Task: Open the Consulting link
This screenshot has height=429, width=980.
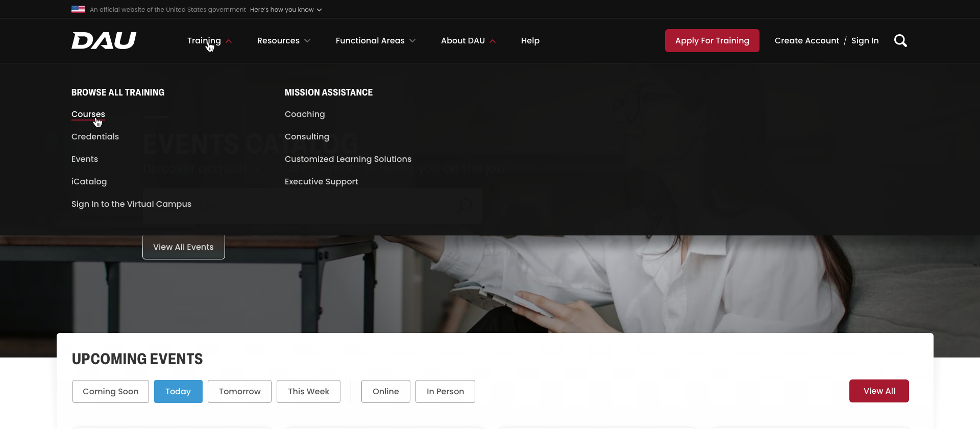Action: [x=307, y=136]
